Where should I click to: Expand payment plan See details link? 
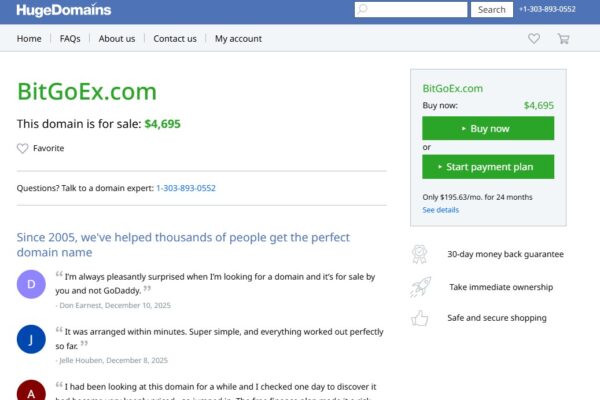click(x=441, y=210)
